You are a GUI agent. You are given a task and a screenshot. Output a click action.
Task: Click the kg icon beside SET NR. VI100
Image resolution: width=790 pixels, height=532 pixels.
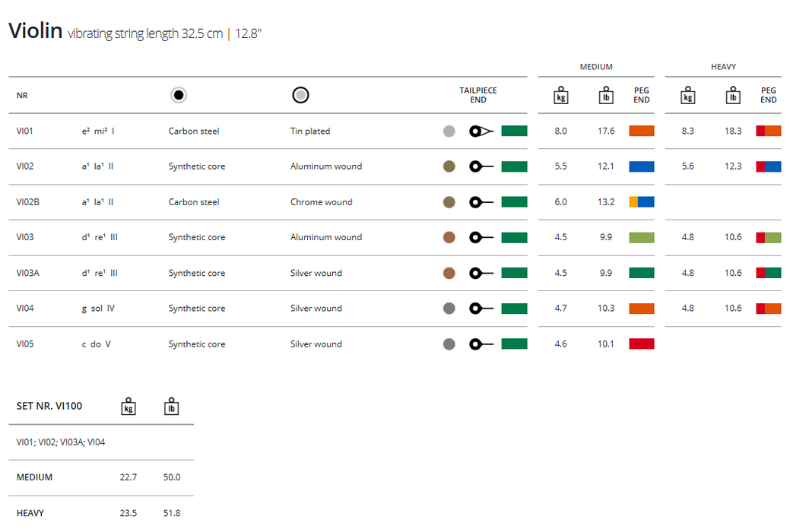pos(128,406)
